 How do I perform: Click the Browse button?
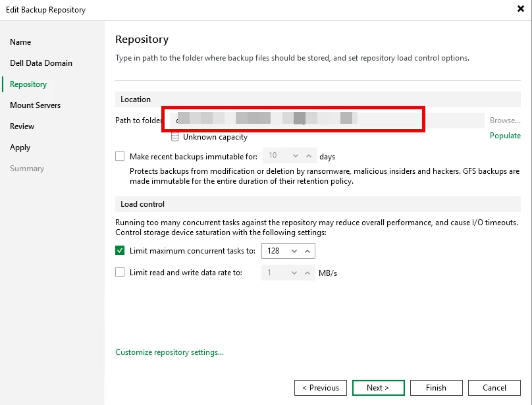click(505, 121)
